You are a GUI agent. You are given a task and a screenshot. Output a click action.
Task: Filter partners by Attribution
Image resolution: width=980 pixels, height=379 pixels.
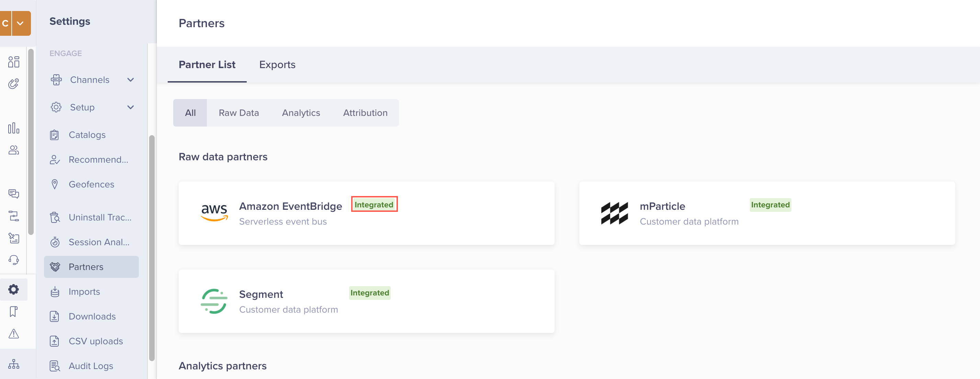(365, 113)
